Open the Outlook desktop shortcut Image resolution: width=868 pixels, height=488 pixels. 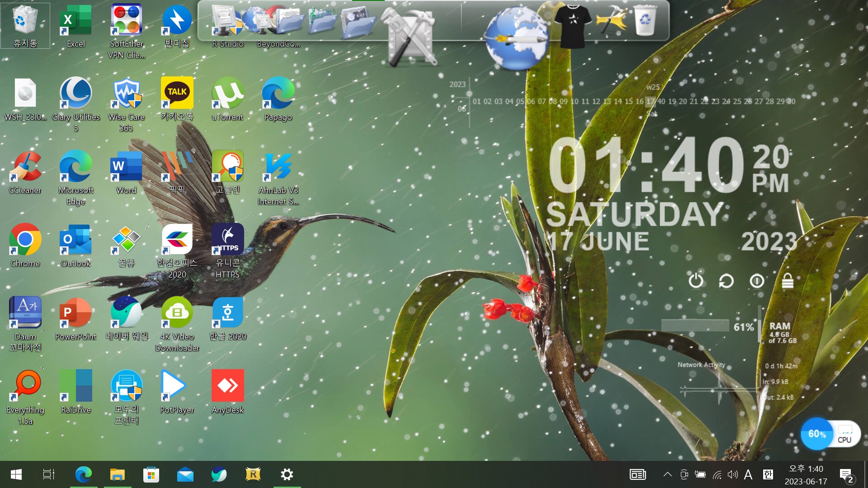75,246
